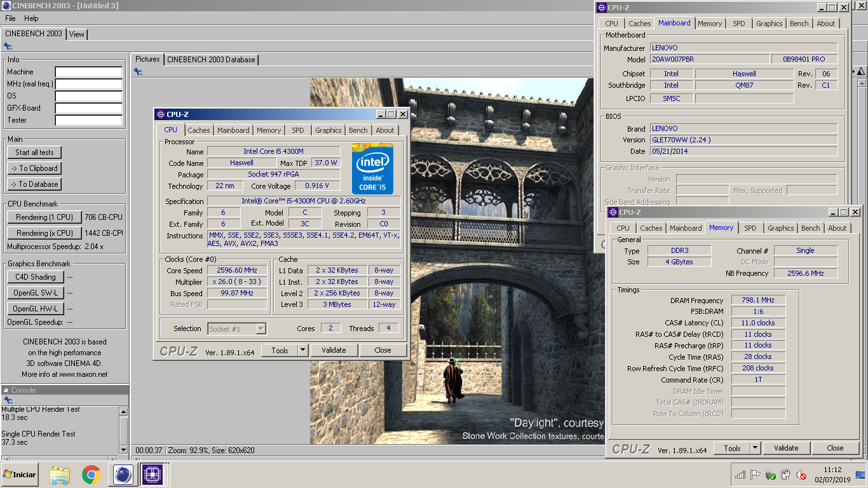This screenshot has width=868, height=488.
Task: Click the GFX-Board input field
Action: [x=89, y=108]
